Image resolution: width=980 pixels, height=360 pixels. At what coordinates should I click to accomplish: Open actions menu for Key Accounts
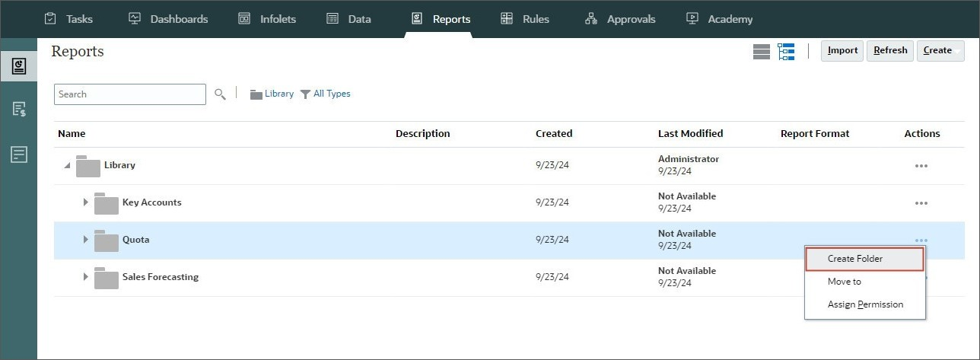[x=921, y=203]
